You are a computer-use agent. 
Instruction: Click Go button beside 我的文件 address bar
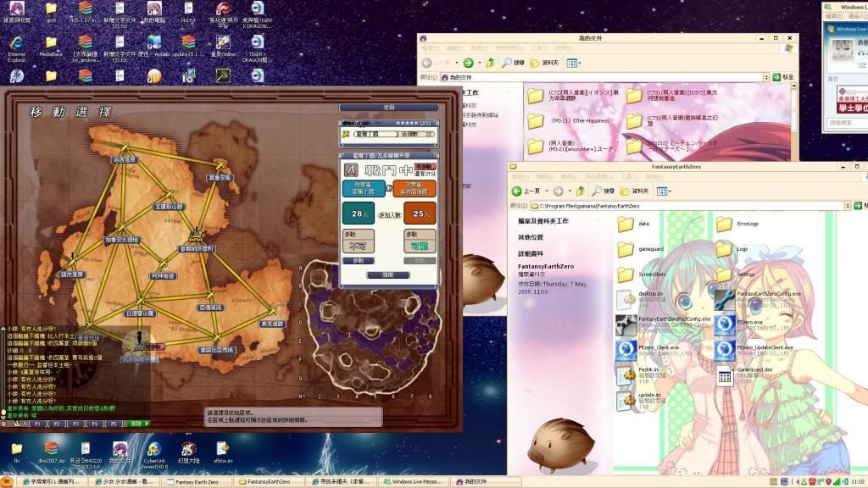click(x=784, y=77)
